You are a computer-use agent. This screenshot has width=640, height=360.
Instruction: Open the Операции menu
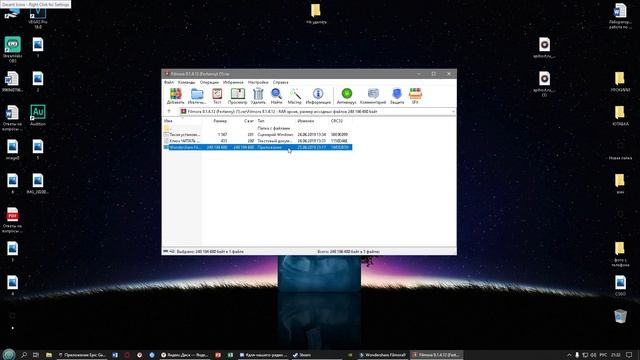click(209, 82)
